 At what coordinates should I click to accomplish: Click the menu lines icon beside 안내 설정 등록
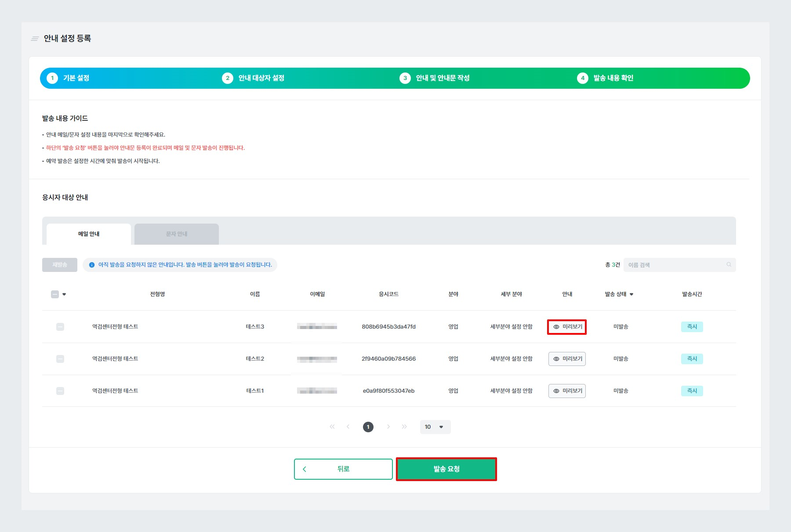tap(35, 39)
